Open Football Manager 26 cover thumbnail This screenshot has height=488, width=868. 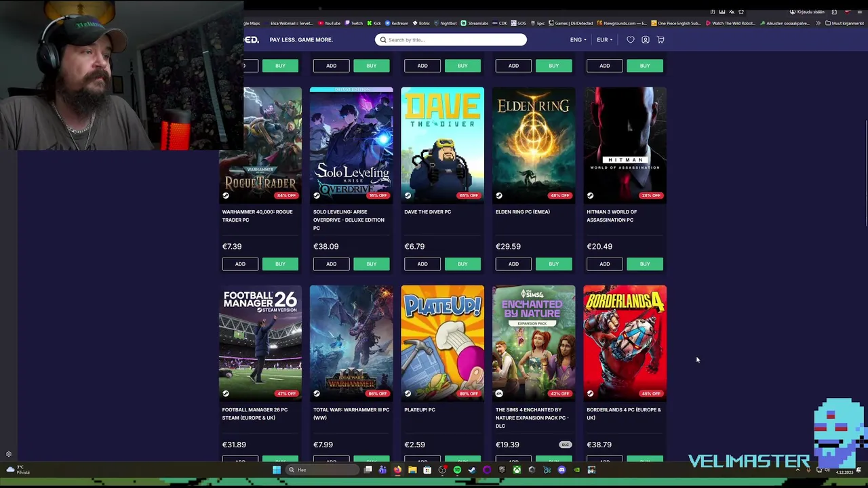260,343
